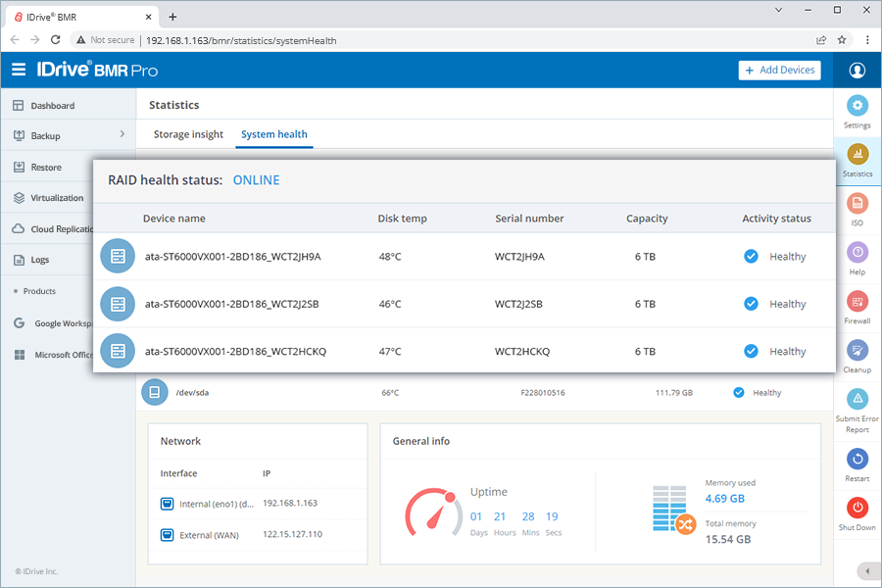The width and height of the screenshot is (882, 588).
Task: Click the IDrive BMR Pro logo
Action: [x=97, y=70]
